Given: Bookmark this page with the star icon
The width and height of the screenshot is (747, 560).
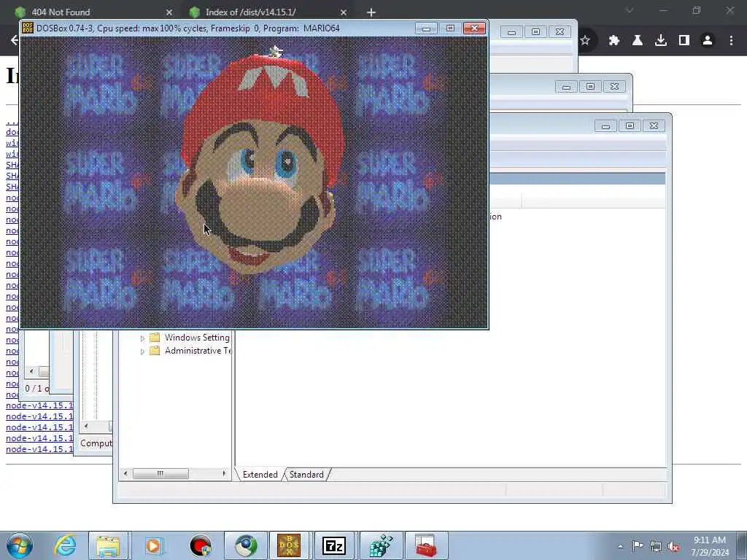Looking at the screenshot, I should pos(585,41).
